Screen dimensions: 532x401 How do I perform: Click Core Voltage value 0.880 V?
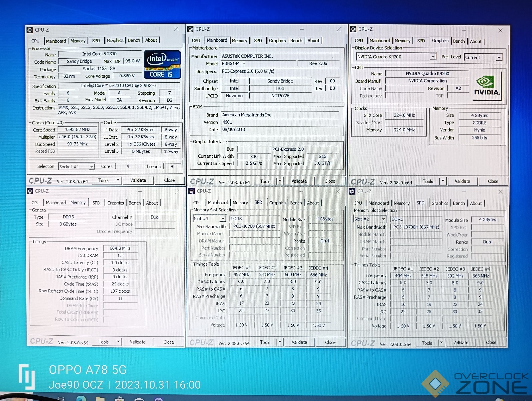tap(127, 76)
